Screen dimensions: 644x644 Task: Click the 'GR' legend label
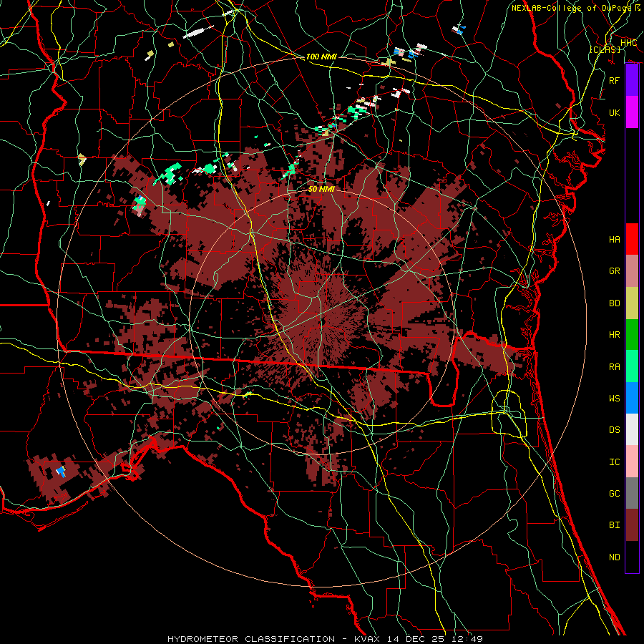pyautogui.click(x=614, y=271)
